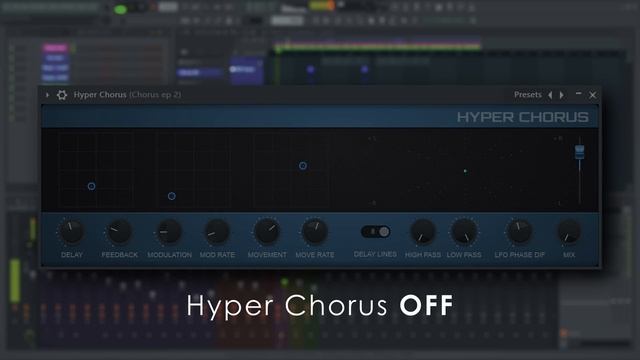640x360 pixels.
Task: Click the Low Pass knob
Action: click(464, 231)
